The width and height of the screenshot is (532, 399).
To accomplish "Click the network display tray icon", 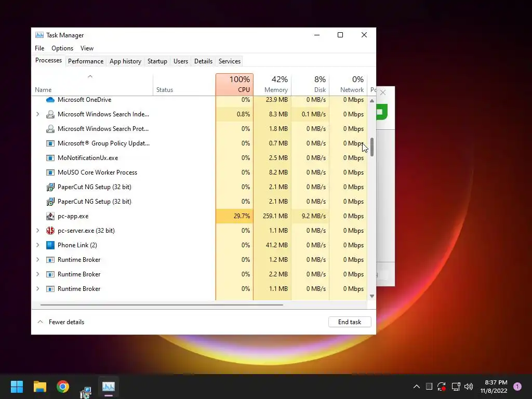I will (456, 387).
